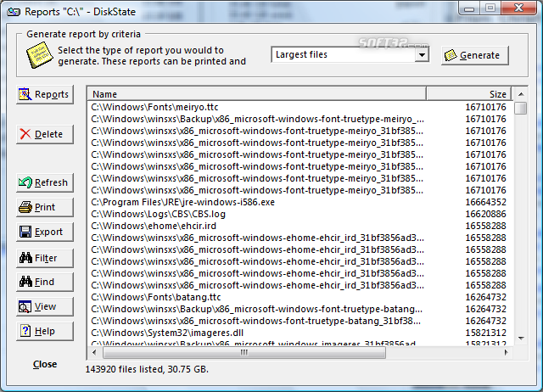Click the yellow note icon on Generate
The width and height of the screenshot is (543, 392).
(x=451, y=55)
